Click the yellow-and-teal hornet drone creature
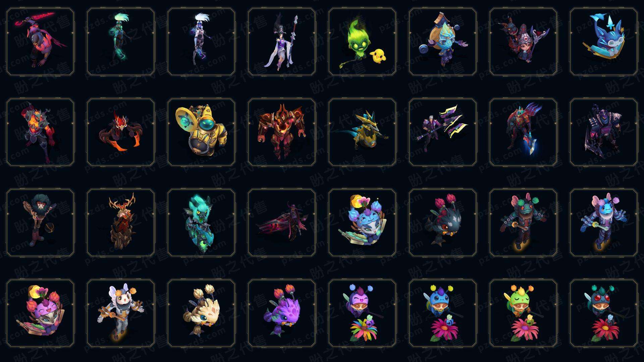This screenshot has width=644, height=362. pyautogui.click(x=362, y=132)
